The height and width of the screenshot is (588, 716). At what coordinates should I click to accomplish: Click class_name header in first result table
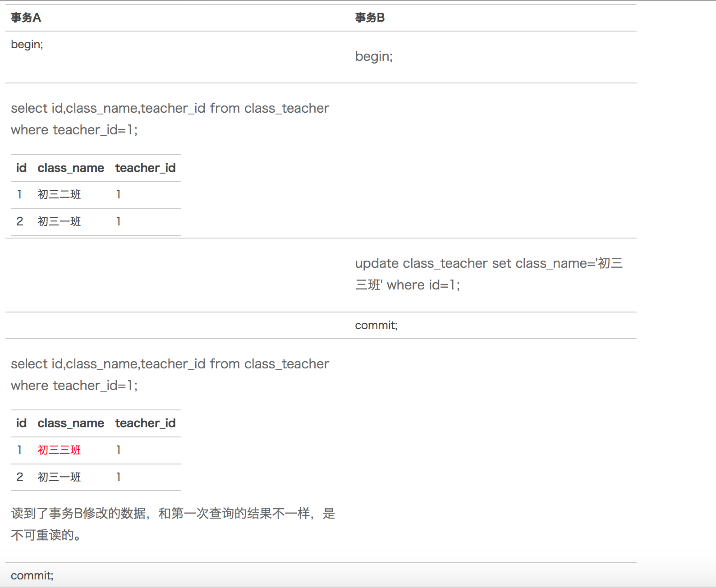tap(71, 168)
